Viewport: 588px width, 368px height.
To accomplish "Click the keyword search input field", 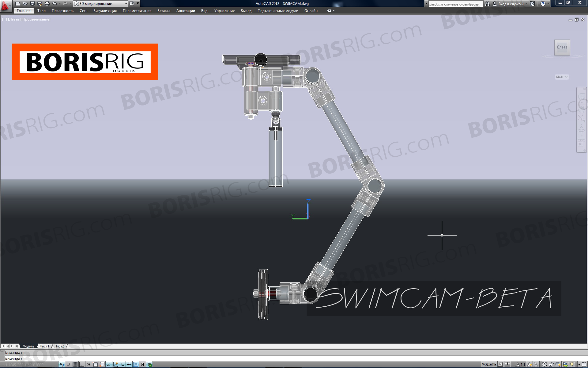I will coord(455,4).
